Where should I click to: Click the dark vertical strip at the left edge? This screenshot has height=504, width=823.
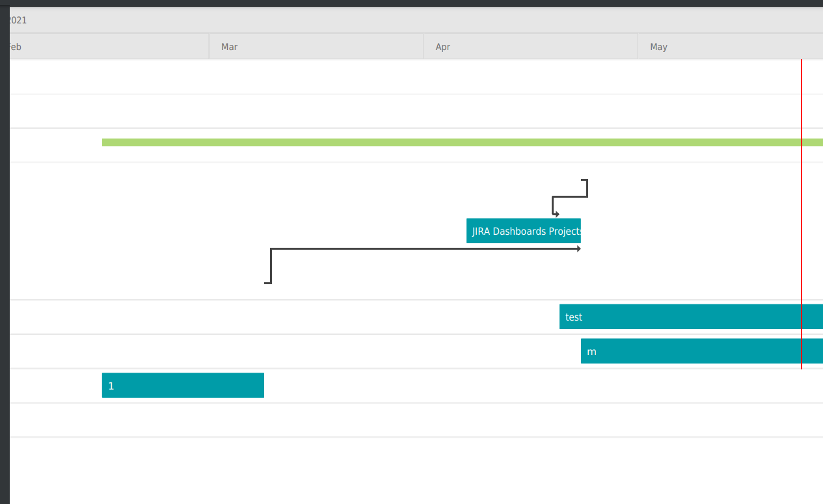[x=5, y=260]
